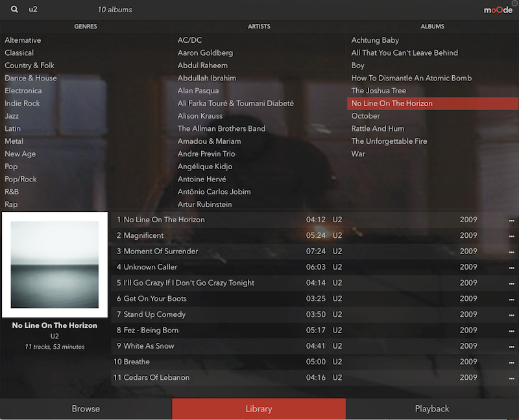519x420 pixels.
Task: Click track 9 White As Snow
Action: tap(314, 346)
